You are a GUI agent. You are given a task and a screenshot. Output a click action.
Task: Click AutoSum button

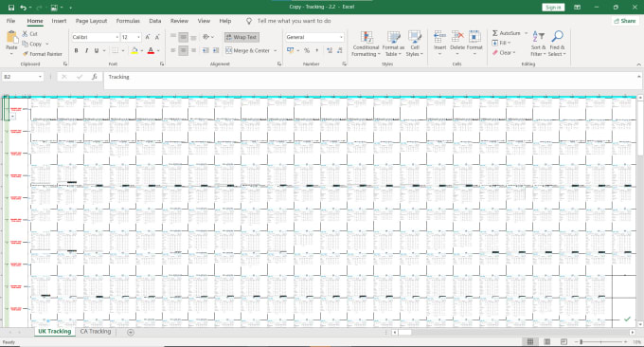(507, 33)
